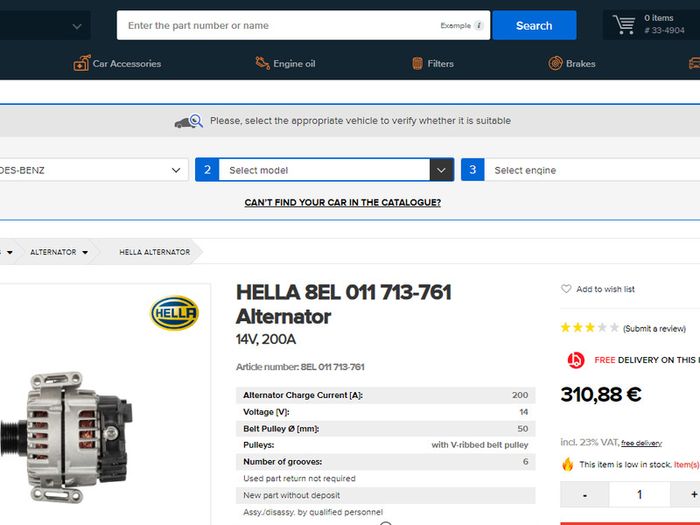This screenshot has height=525, width=700.
Task: Click Can't find your car in catalogue link
Action: (x=342, y=202)
